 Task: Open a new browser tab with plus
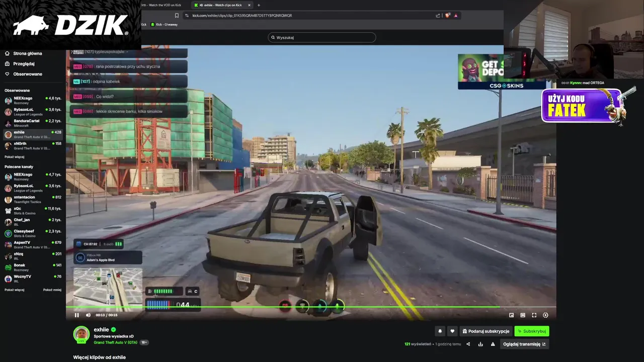(259, 5)
